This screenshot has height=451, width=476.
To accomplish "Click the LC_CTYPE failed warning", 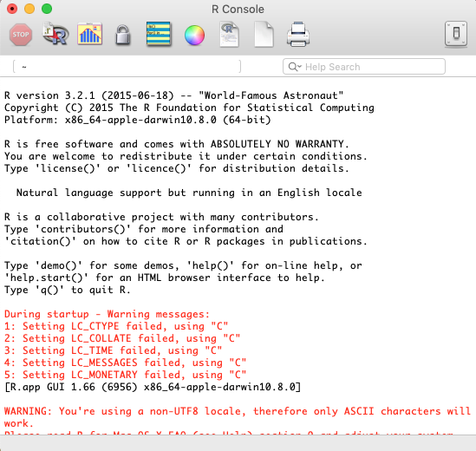I will click(116, 326).
